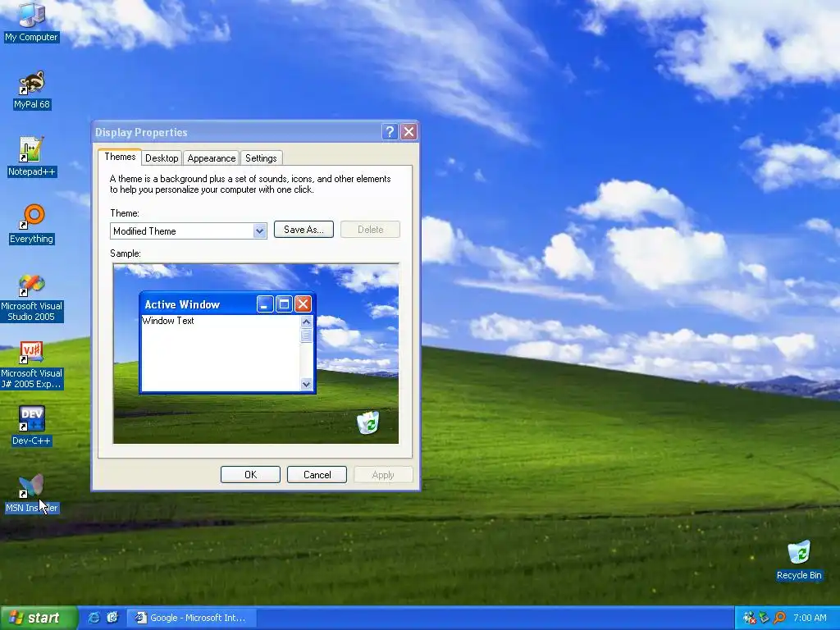
Task: Click the network tray icon with red X
Action: point(750,618)
